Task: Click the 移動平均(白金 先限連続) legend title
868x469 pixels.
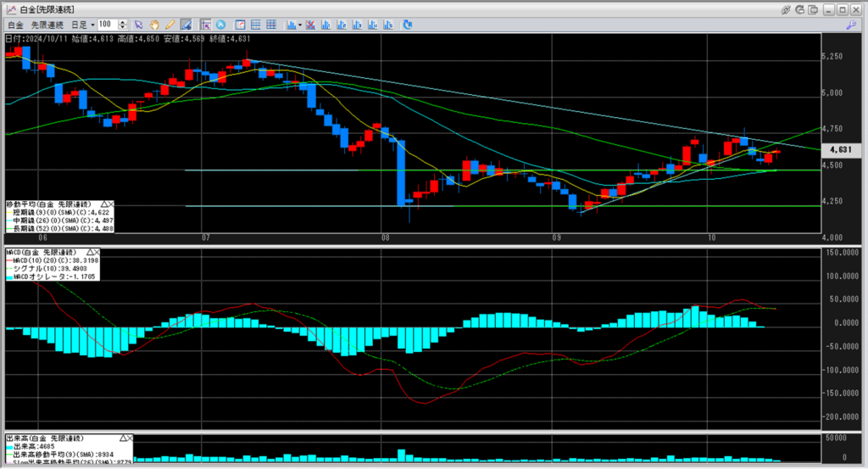Action: click(48, 204)
